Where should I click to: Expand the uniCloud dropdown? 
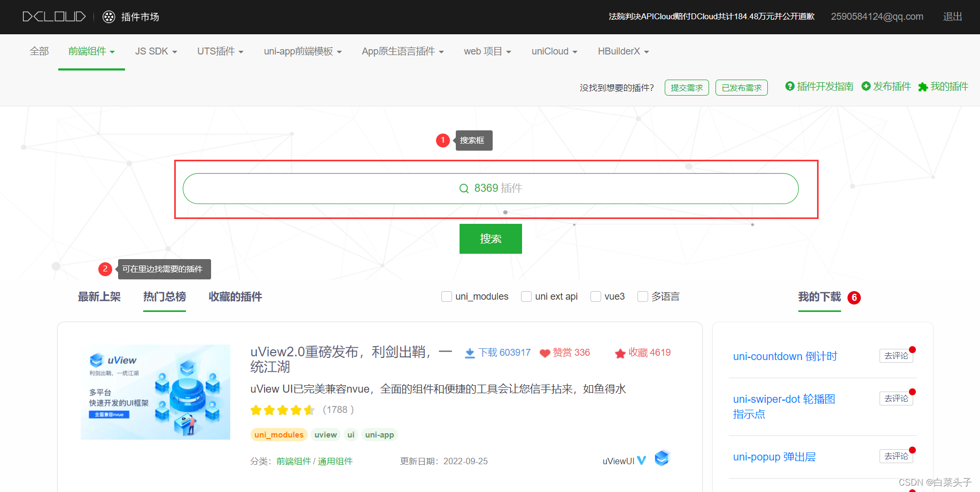(x=554, y=51)
